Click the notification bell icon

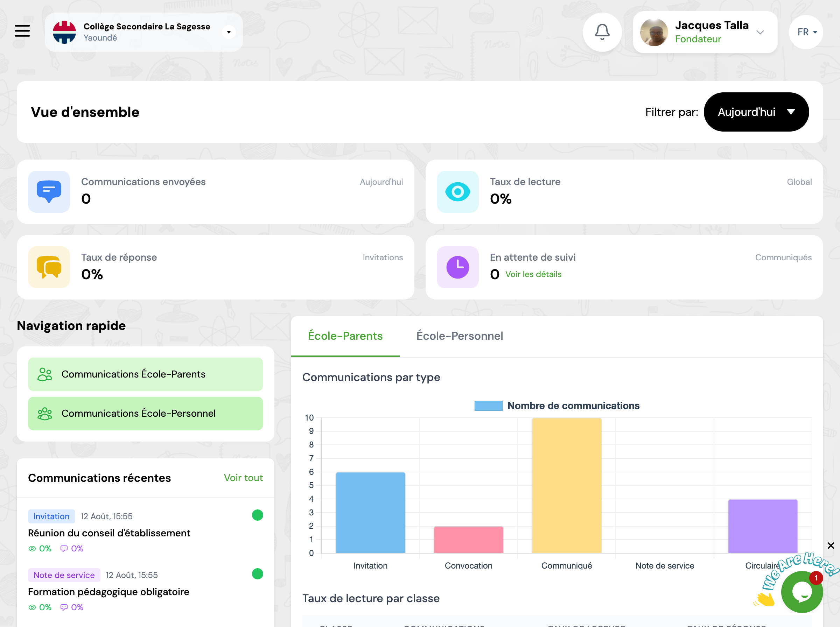tap(602, 32)
